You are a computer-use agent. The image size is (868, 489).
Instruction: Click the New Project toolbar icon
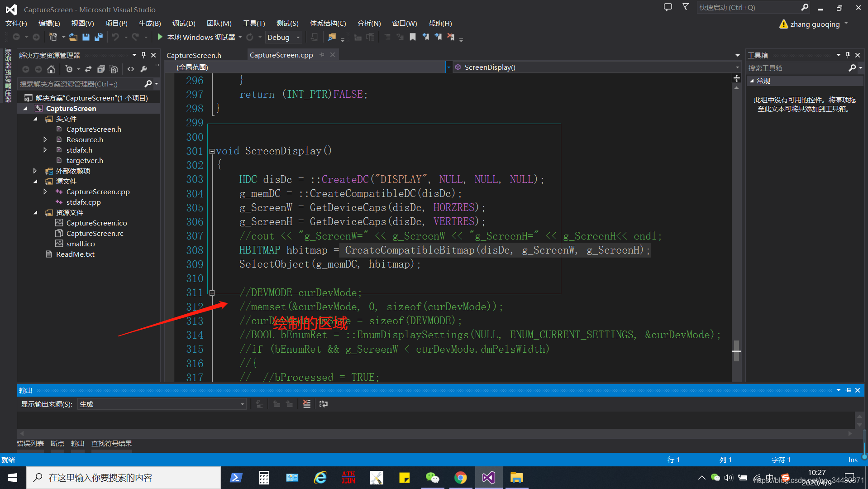(53, 37)
